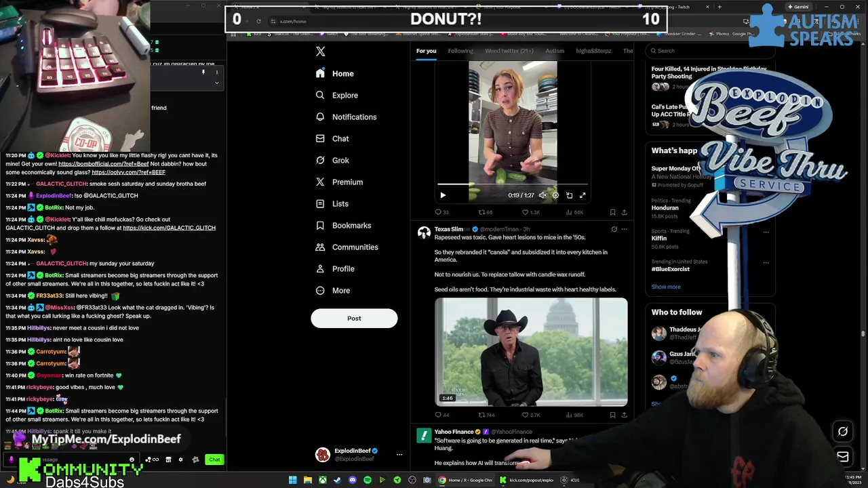
Task: Open Lists in the X sidebar
Action: click(x=332, y=203)
